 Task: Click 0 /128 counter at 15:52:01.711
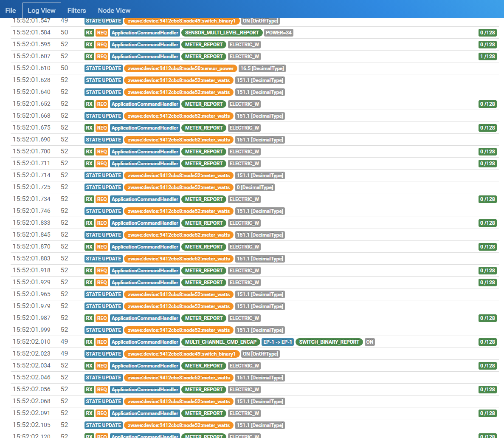pos(487,164)
